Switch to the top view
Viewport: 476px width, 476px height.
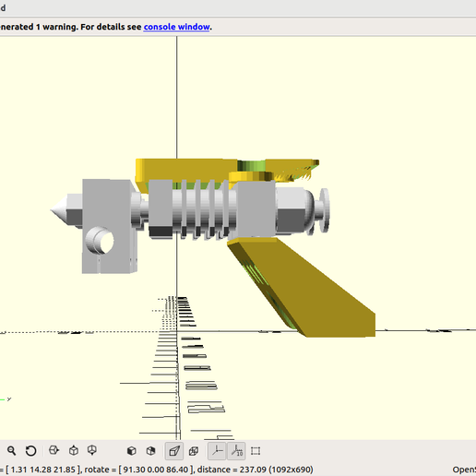tap(74, 450)
